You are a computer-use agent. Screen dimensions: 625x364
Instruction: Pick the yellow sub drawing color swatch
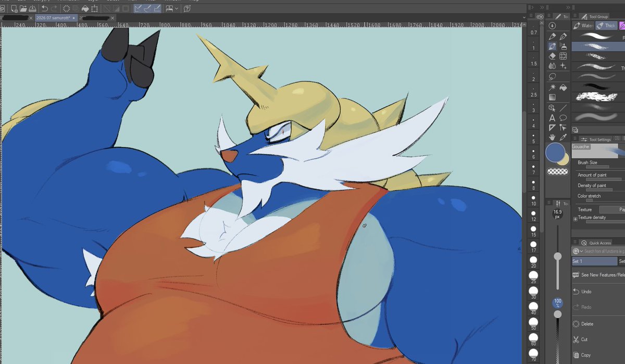pyautogui.click(x=565, y=160)
